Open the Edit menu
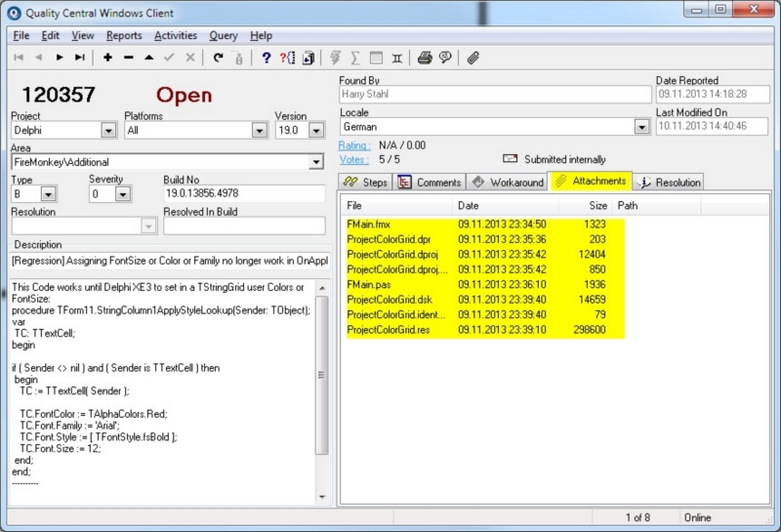The image size is (781, 532). (51, 36)
